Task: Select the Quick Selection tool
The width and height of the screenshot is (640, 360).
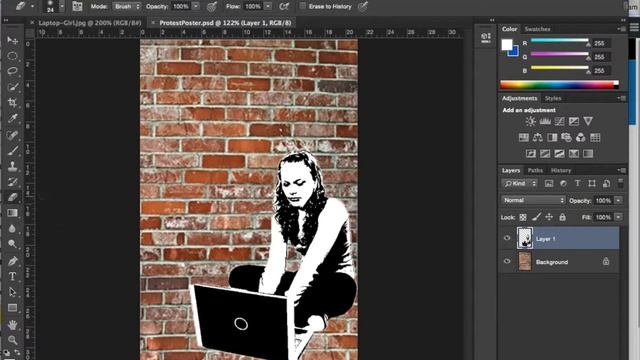Action: (x=12, y=87)
